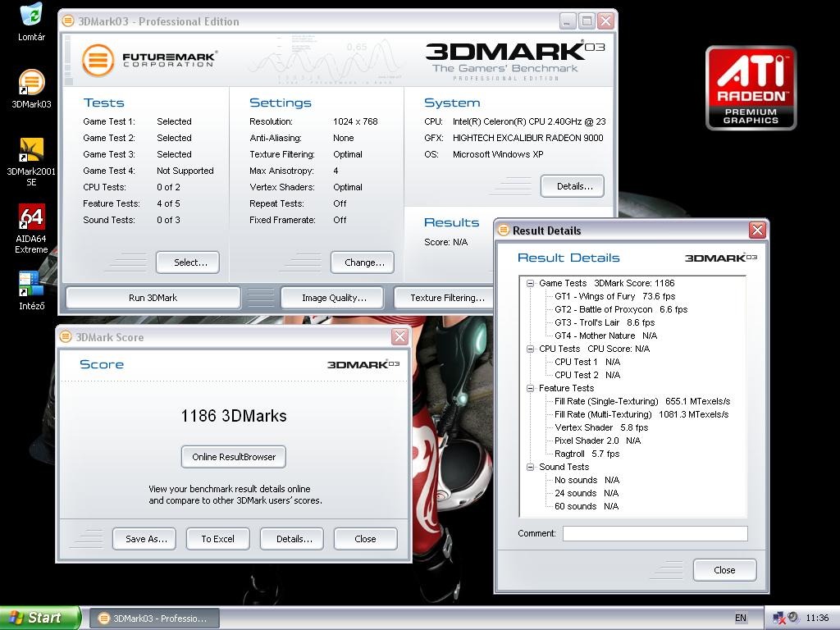Select CPU Test 1 row

[x=587, y=362]
